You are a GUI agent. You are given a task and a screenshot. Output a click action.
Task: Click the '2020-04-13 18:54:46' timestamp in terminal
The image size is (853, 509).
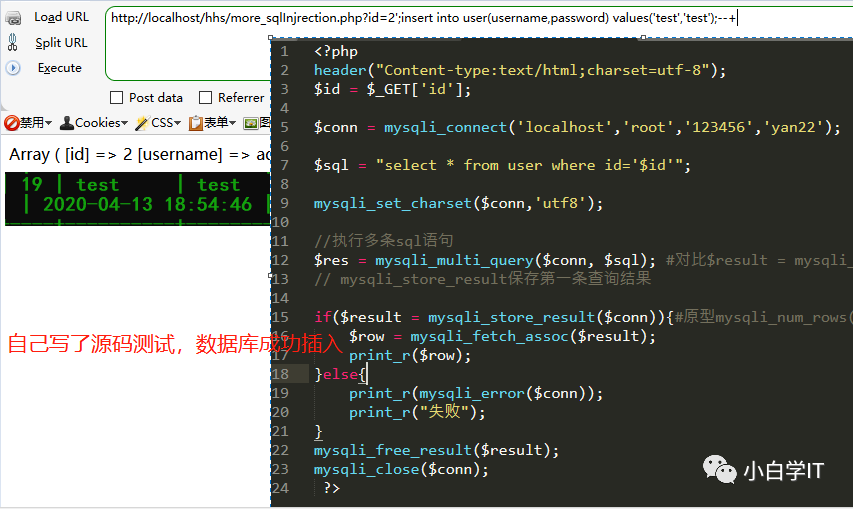147,204
